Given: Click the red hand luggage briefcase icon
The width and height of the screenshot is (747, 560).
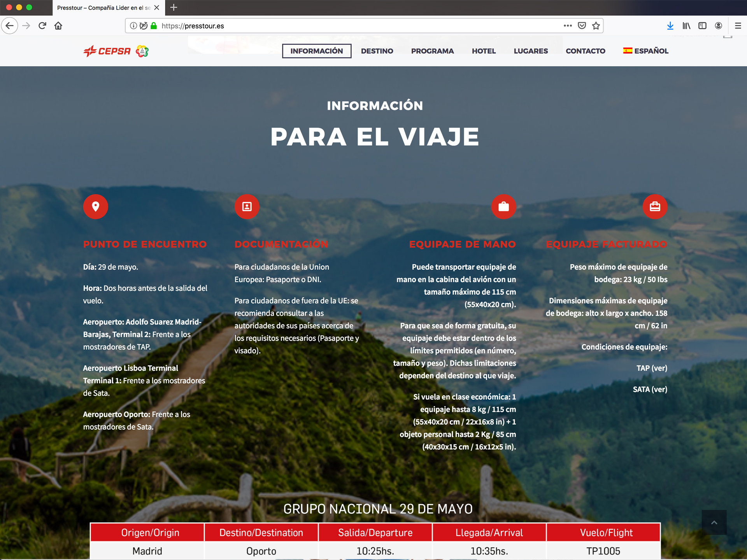Looking at the screenshot, I should click(x=503, y=206).
